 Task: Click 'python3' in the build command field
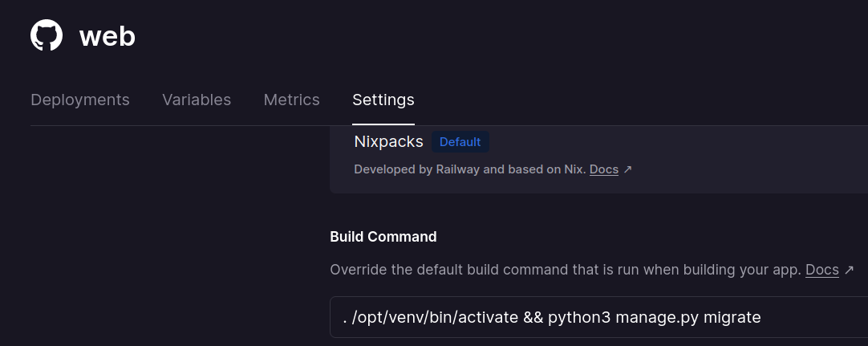579,318
